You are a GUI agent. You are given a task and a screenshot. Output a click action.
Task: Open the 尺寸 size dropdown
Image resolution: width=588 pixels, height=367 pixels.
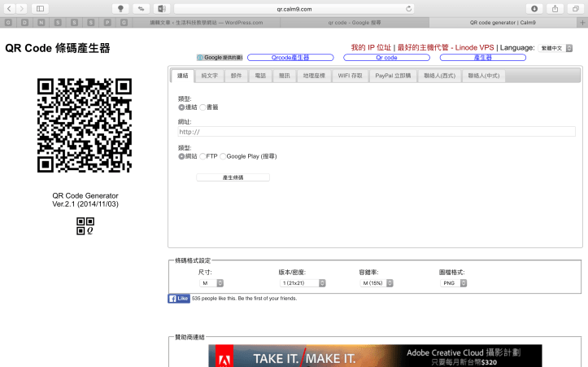[x=211, y=283]
